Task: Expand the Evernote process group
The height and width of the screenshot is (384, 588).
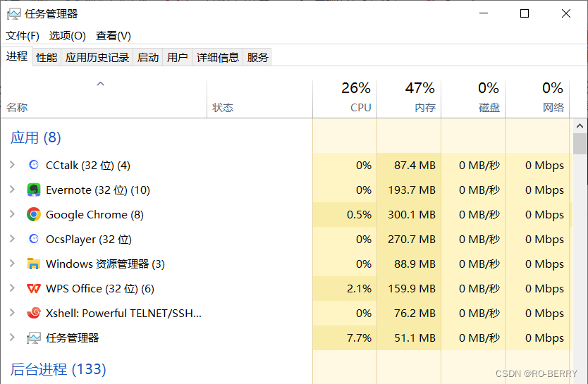Action: 12,190
